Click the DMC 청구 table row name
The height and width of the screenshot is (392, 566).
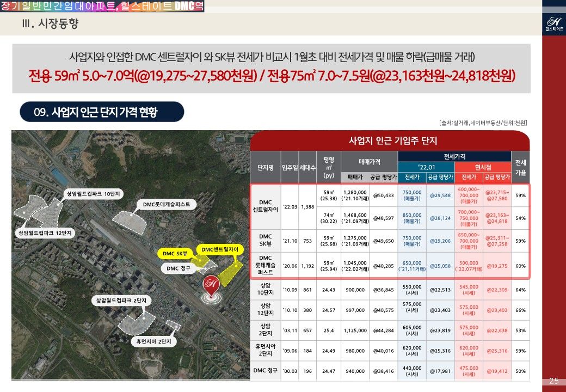point(266,371)
